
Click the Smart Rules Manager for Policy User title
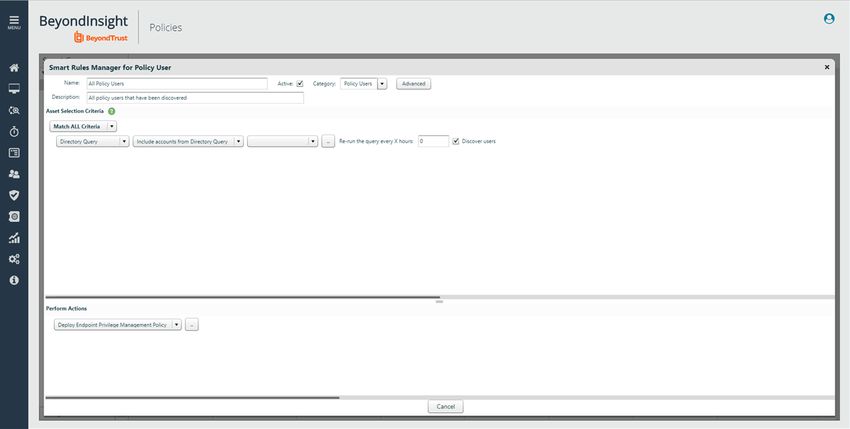(x=110, y=67)
